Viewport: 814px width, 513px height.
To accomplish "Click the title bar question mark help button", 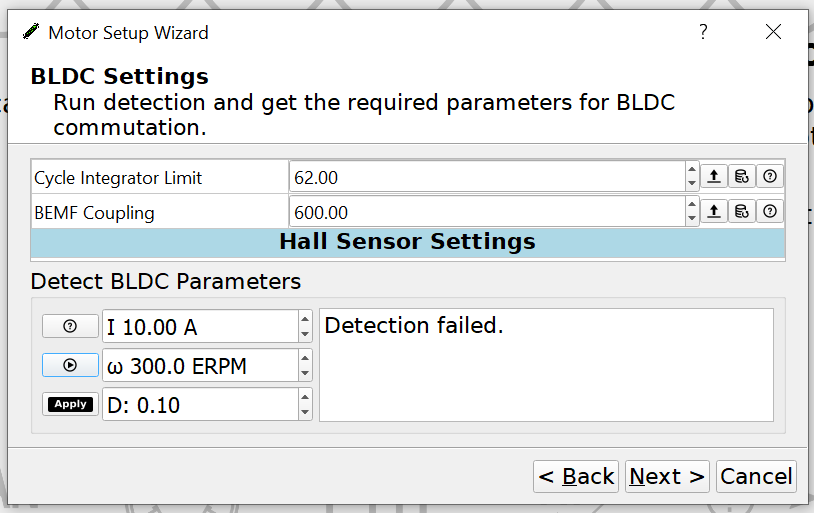I will pyautogui.click(x=703, y=32).
